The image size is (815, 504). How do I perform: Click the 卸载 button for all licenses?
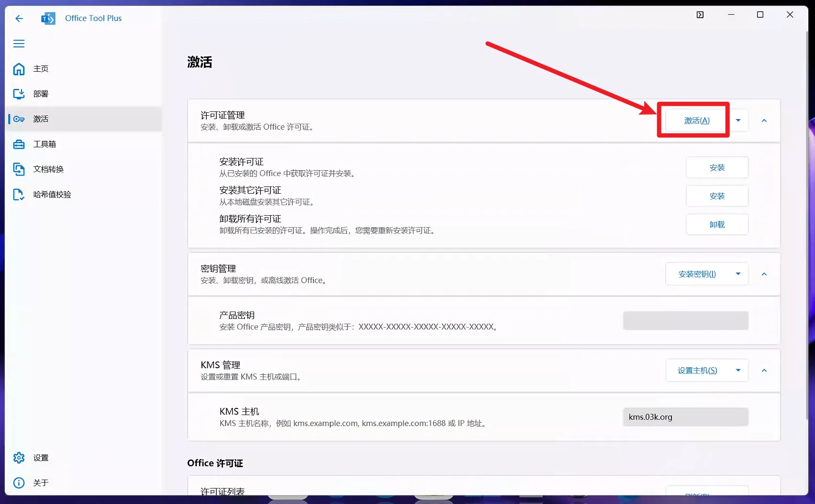point(717,224)
